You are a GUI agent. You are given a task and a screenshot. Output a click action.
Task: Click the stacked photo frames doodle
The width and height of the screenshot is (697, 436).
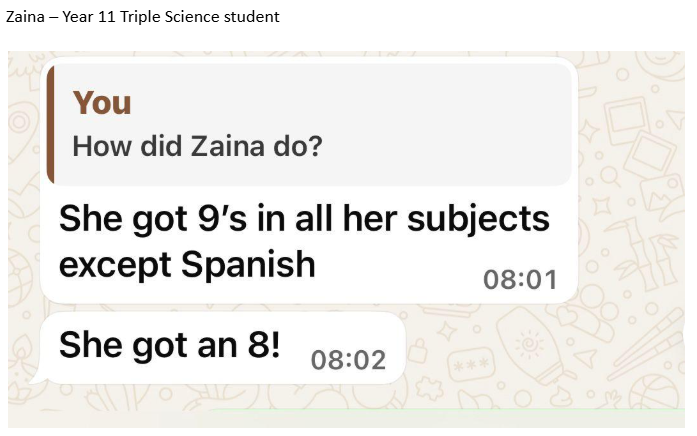coord(639,133)
